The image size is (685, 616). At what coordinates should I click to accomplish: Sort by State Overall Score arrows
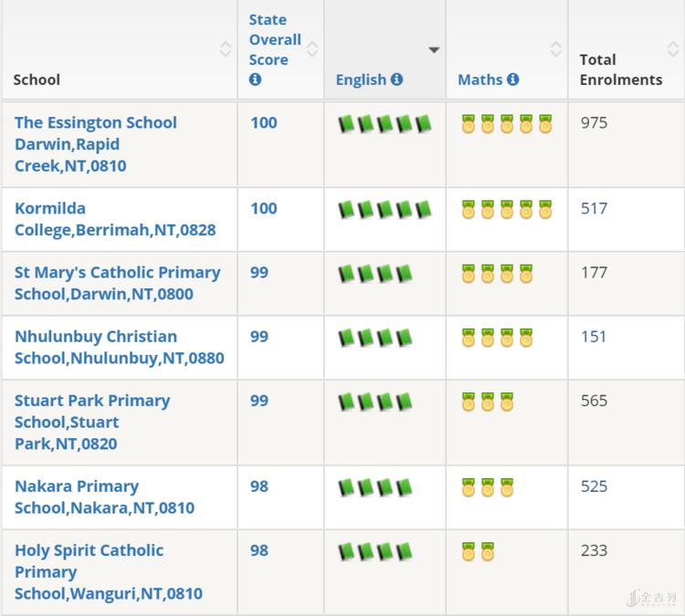coord(312,49)
